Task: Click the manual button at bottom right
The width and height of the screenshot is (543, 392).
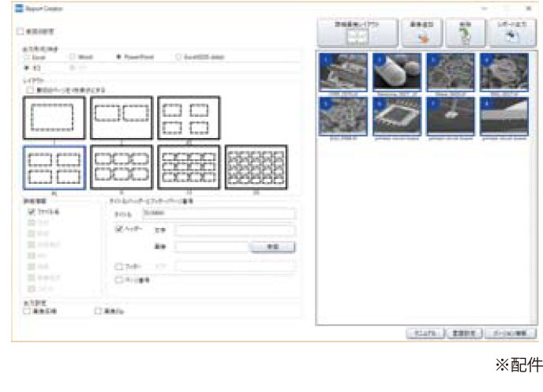Action: click(426, 334)
